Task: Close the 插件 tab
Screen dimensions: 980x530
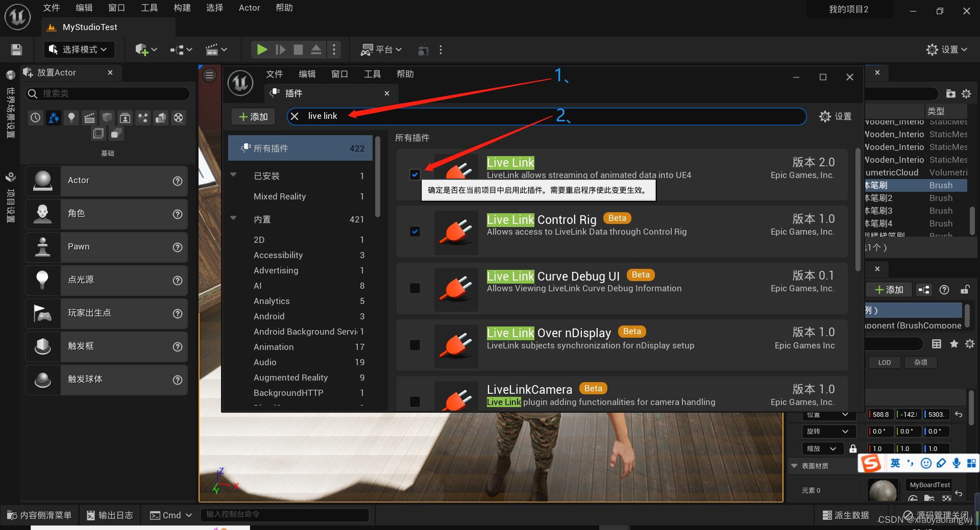Action: [x=387, y=93]
